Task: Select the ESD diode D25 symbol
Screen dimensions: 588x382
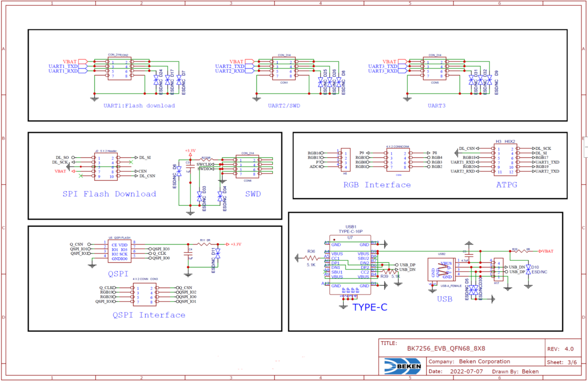Action: click(320, 82)
